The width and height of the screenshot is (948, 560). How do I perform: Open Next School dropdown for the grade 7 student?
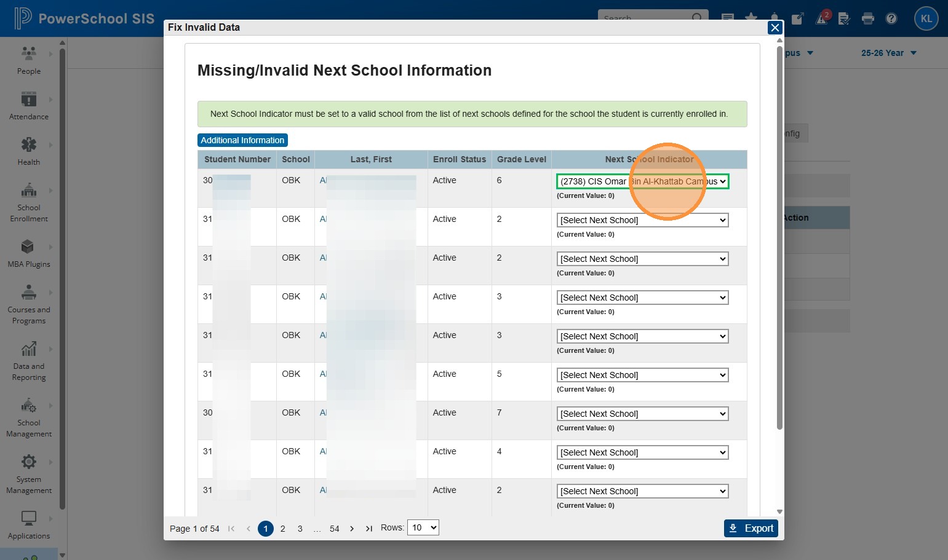pos(642,414)
